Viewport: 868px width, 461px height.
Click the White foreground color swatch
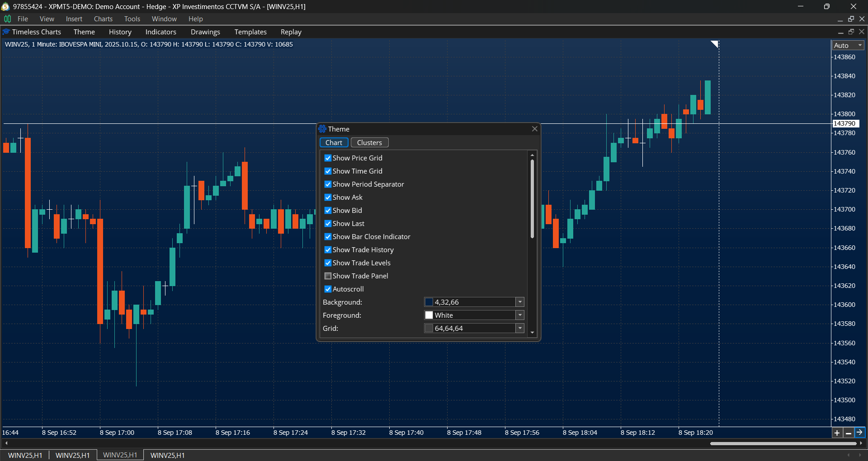(429, 315)
